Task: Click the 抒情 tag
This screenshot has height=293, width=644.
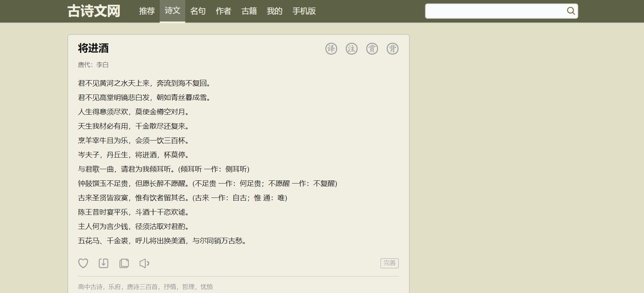Action: click(170, 287)
